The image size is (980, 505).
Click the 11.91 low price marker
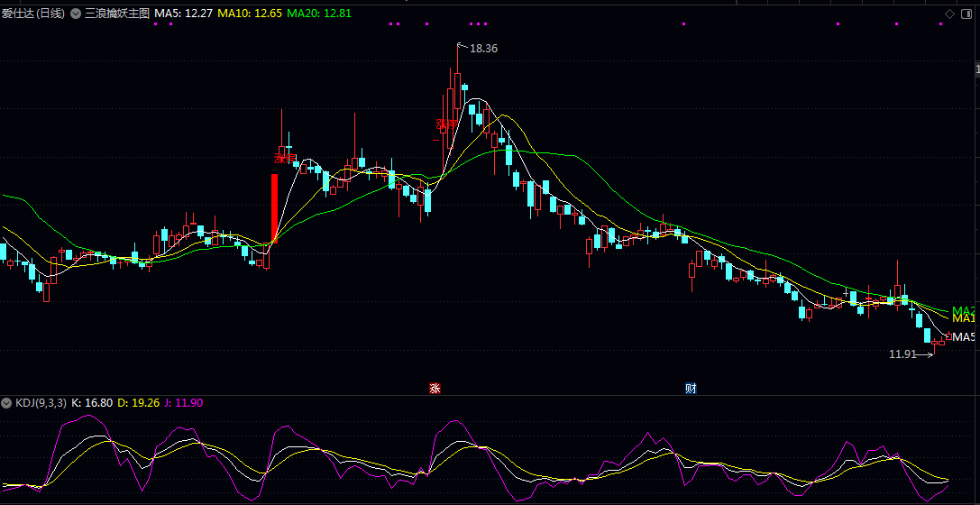tap(902, 354)
